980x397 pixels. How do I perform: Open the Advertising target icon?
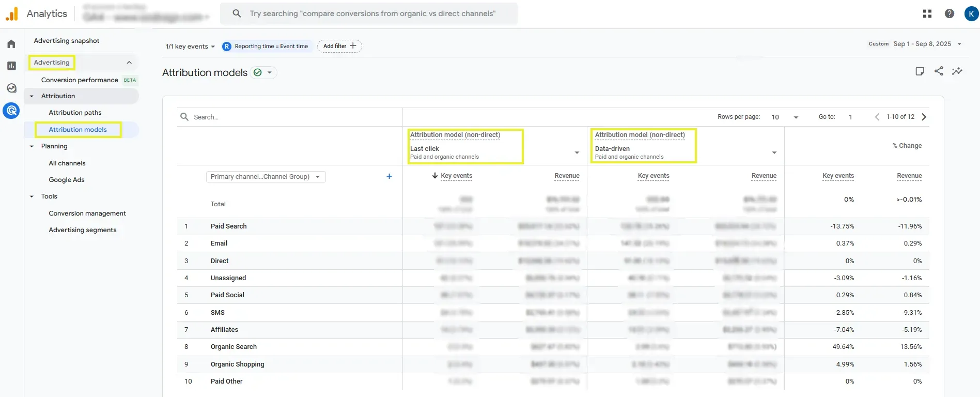11,110
